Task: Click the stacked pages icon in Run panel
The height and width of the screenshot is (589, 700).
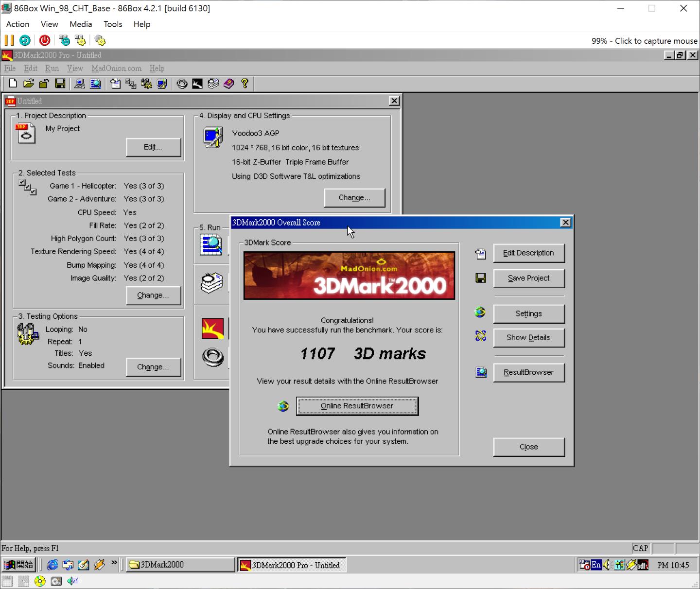Action: coord(212,283)
